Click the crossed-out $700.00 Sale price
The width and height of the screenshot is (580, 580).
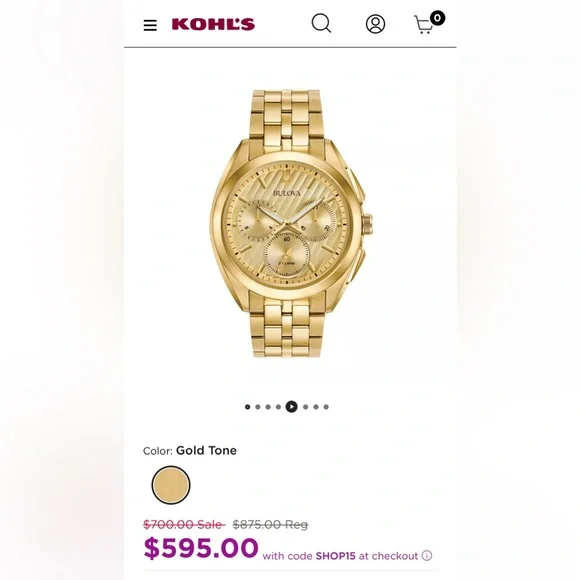pyautogui.click(x=184, y=524)
